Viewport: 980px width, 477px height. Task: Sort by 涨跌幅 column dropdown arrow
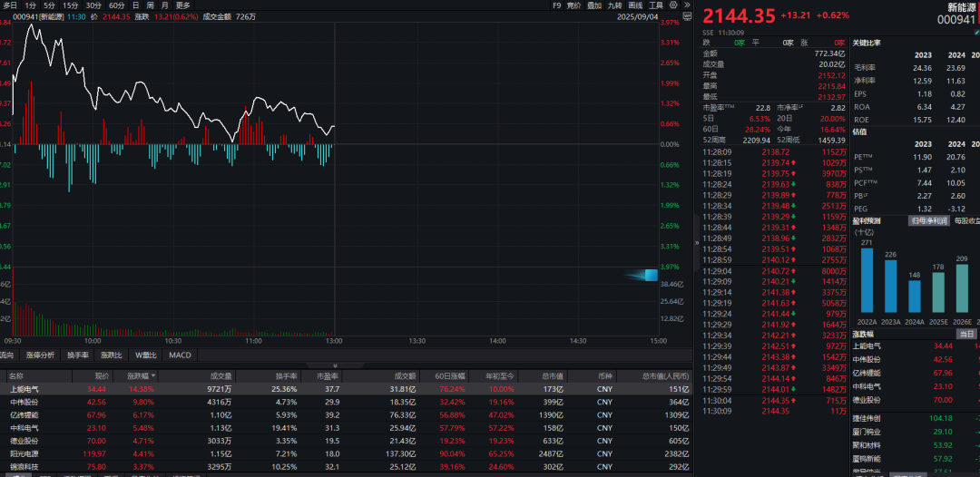pos(153,375)
